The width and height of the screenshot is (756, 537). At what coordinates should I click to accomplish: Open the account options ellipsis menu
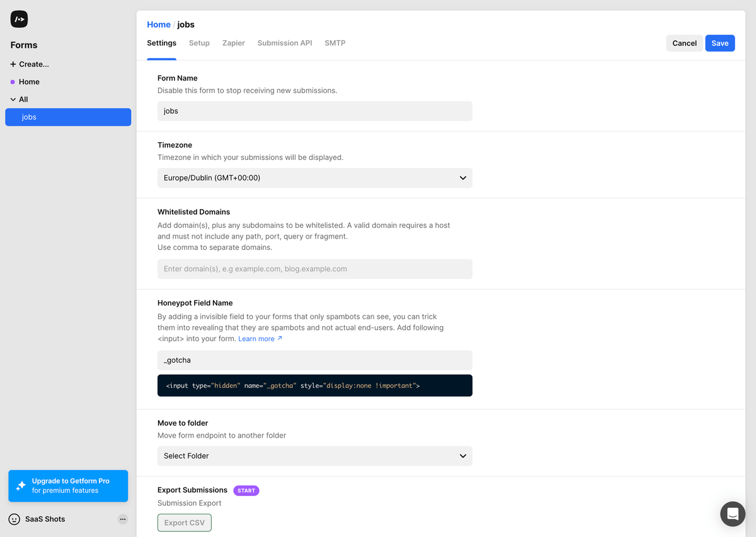click(123, 519)
